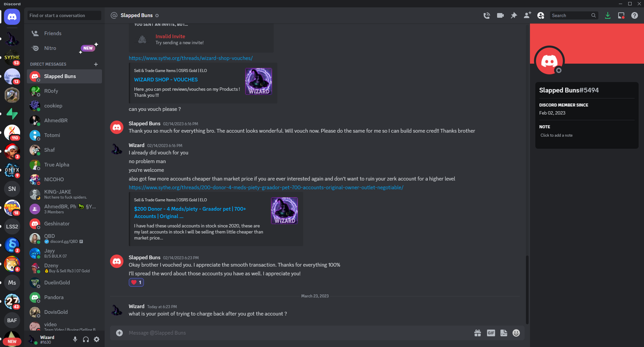Start a video call

pos(500,15)
